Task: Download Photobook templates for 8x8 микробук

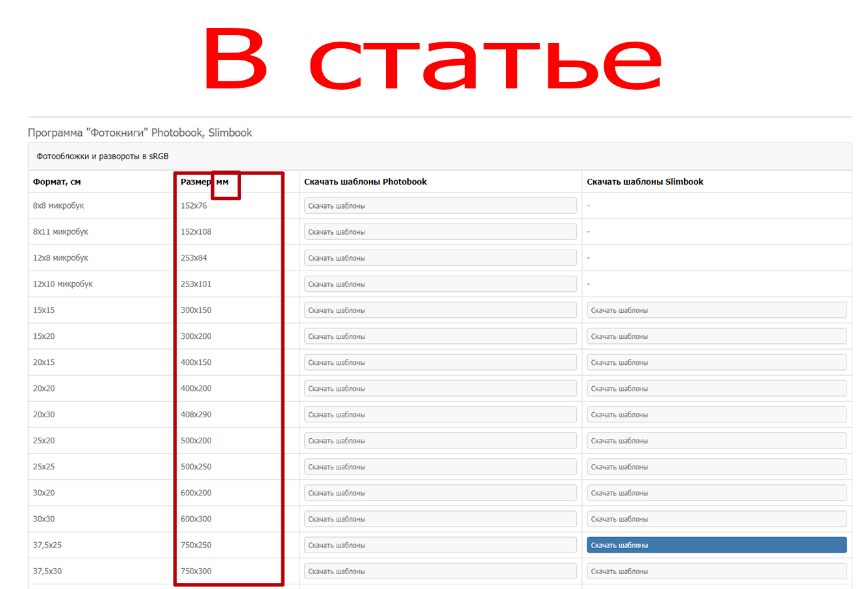Action: (440, 205)
